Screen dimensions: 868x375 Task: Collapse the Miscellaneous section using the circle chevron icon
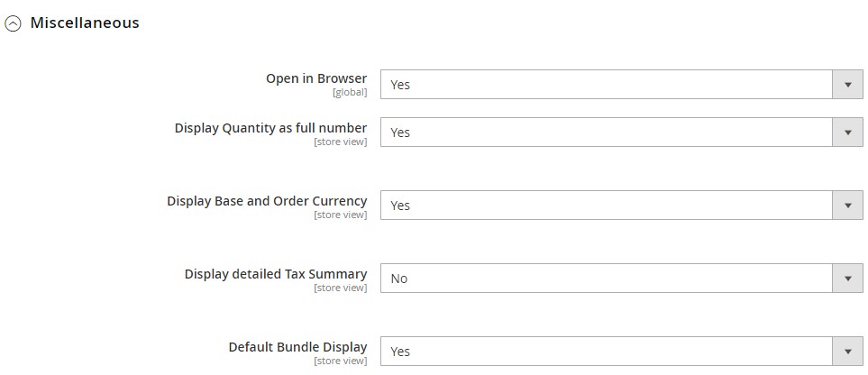coord(13,23)
